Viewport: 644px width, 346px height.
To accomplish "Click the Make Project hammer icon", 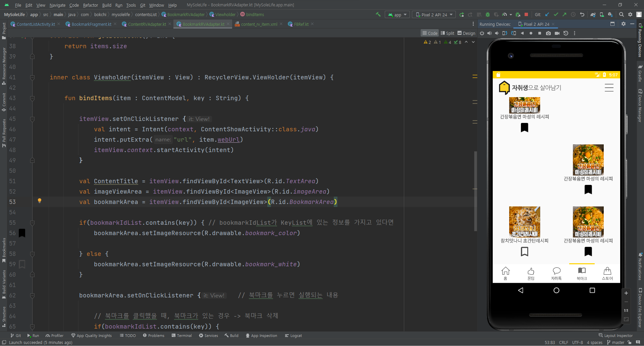I will (x=378, y=14).
